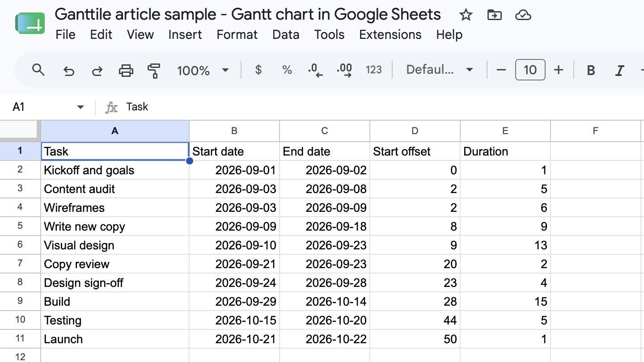This screenshot has width=644, height=362.
Task: Select the Duration cell showing 13
Action: tap(505, 245)
